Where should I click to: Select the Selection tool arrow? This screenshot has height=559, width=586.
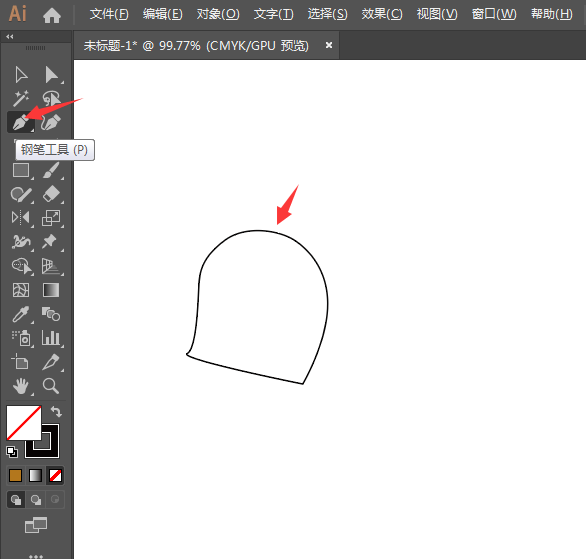point(21,74)
